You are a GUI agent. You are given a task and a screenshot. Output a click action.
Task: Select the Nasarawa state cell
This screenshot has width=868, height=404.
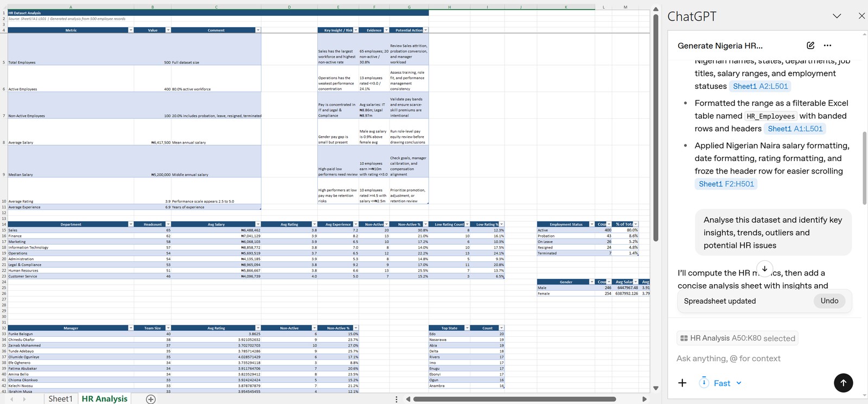(x=449, y=339)
